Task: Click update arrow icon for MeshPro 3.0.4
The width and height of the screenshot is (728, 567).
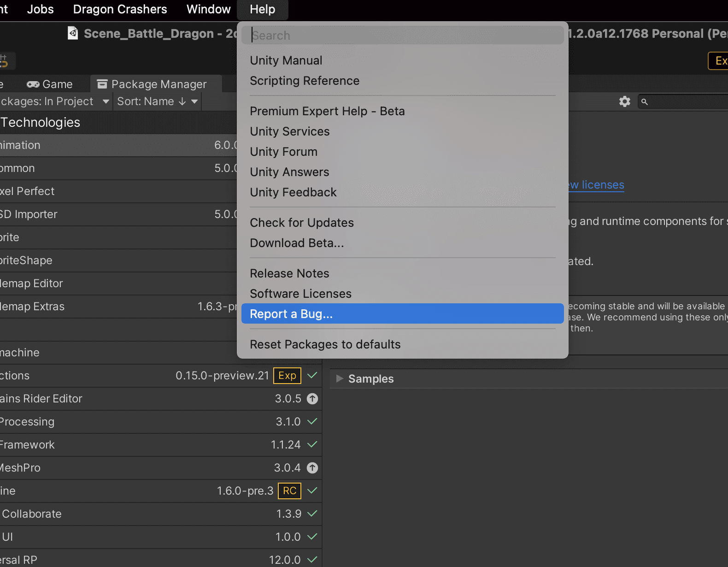Action: tap(312, 468)
